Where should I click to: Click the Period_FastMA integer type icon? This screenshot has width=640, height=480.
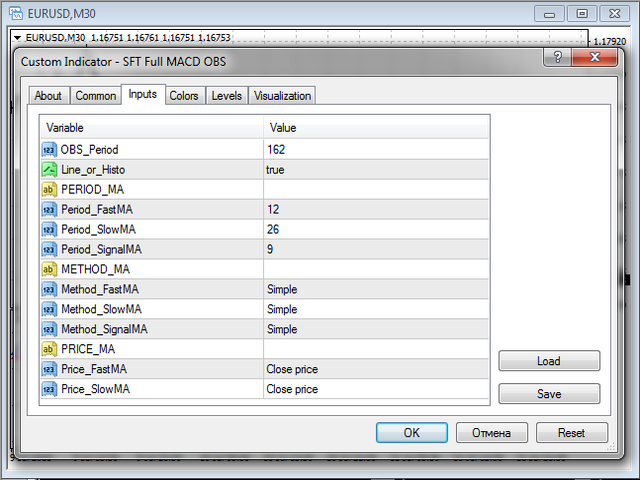[49, 210]
